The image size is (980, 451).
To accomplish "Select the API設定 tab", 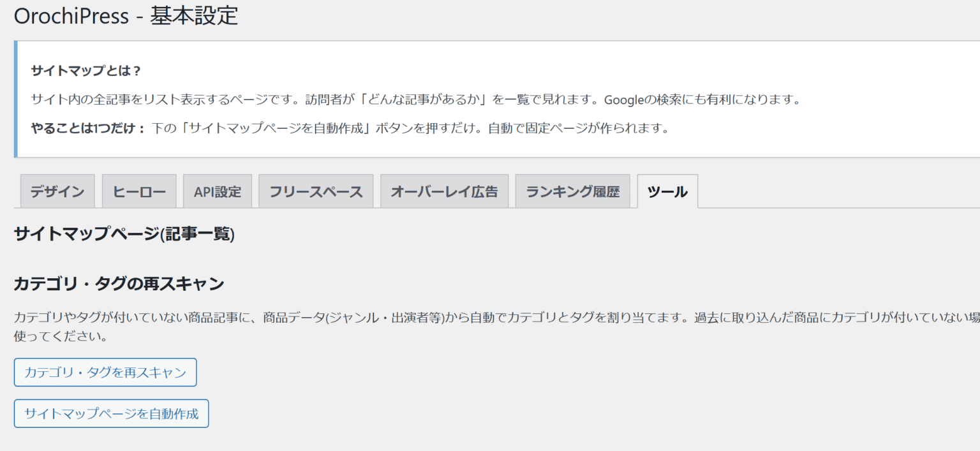I will point(218,191).
